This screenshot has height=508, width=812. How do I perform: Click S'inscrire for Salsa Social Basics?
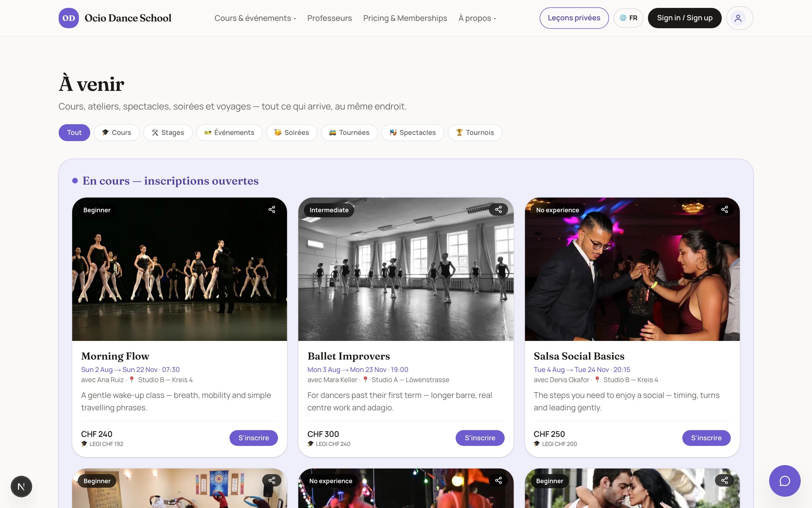pos(706,438)
